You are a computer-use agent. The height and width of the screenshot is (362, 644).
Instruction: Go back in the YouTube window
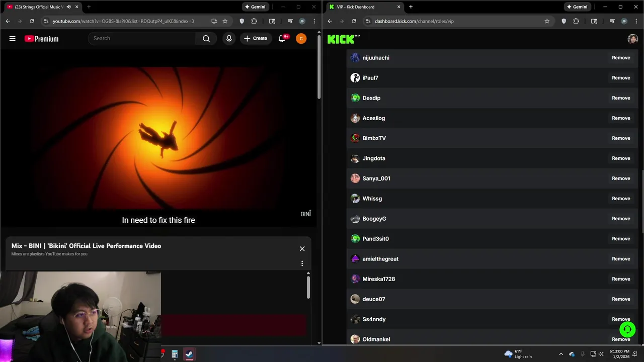click(x=8, y=21)
